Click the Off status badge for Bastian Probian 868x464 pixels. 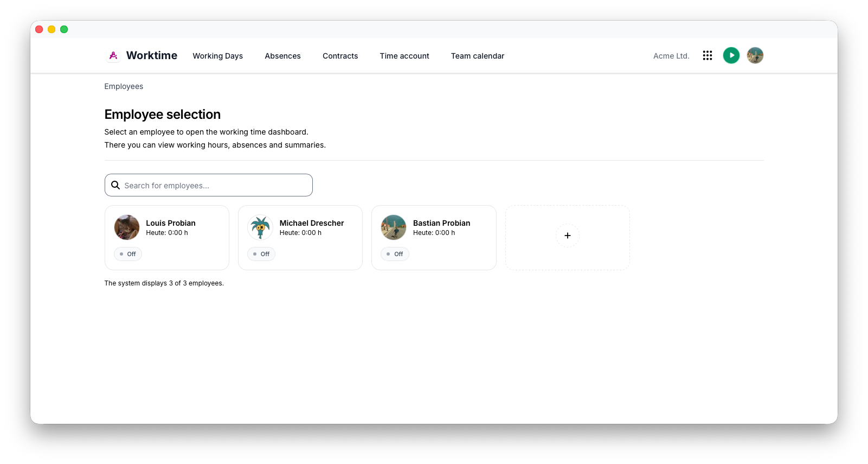point(395,254)
